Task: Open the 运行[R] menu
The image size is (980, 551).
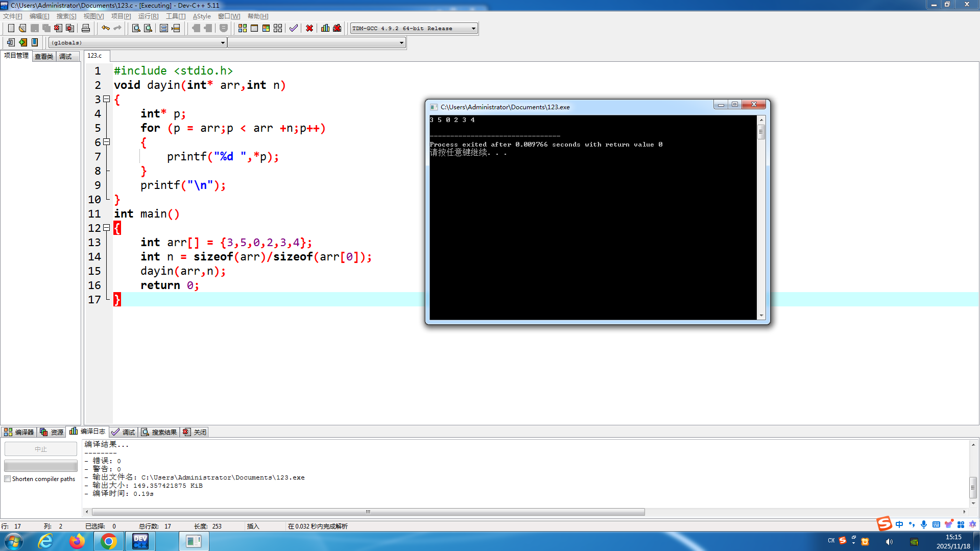Action: [148, 16]
